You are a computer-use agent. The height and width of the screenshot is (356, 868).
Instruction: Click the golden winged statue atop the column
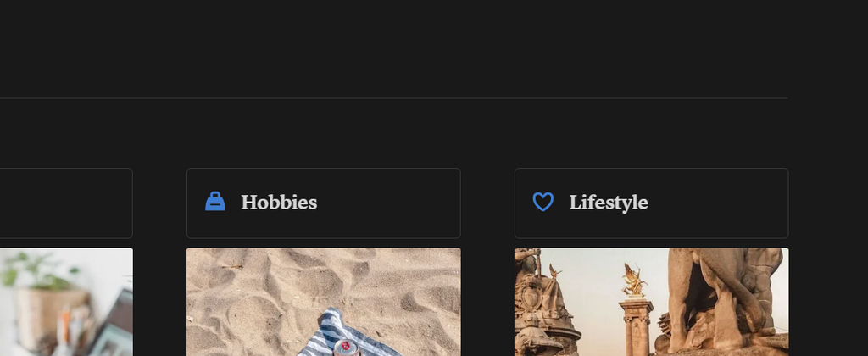[x=634, y=281]
